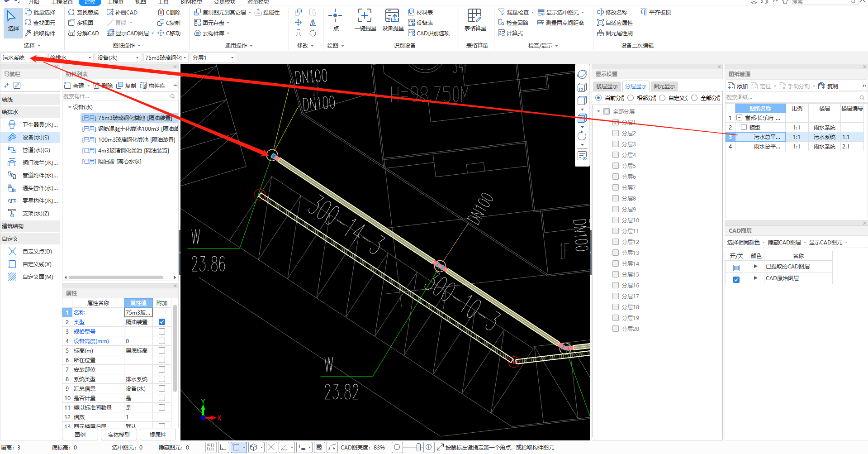Click 检查回路 check circuit tool
The width and height of the screenshot is (868, 454).
[x=513, y=23]
